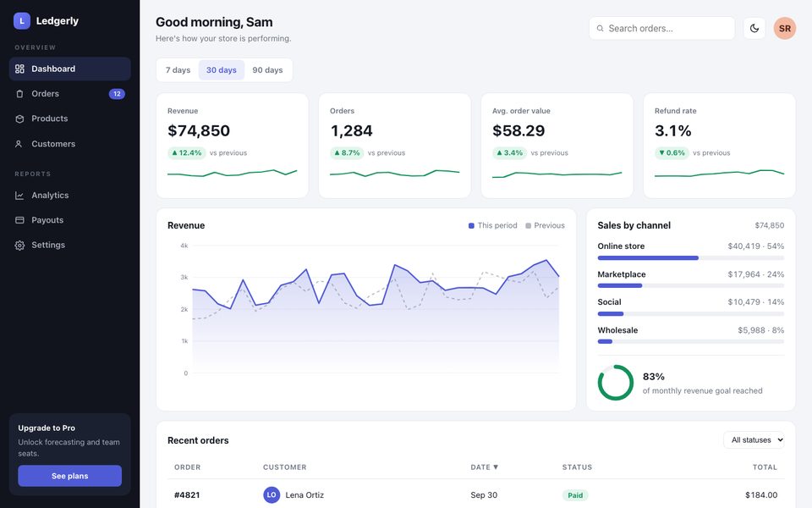
Task: Open order #4821
Action: tap(187, 495)
